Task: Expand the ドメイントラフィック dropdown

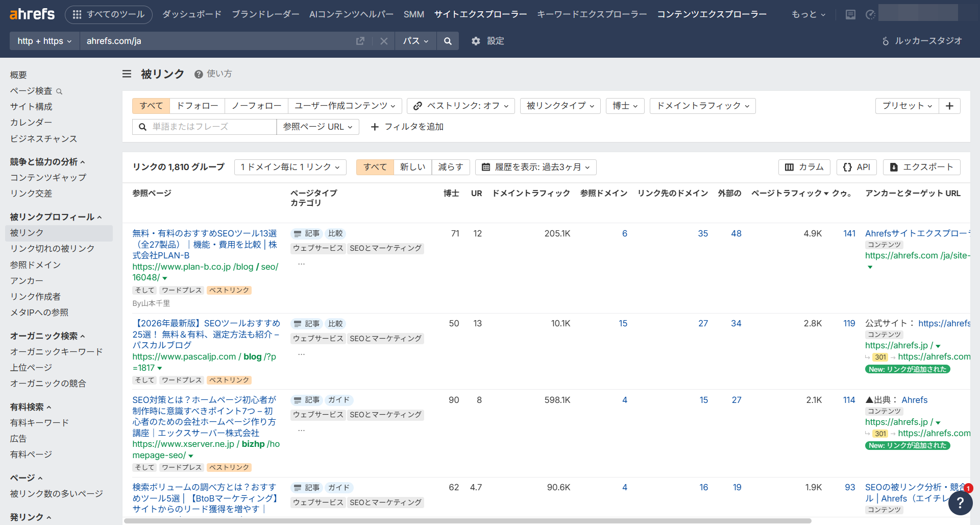Action: (702, 106)
